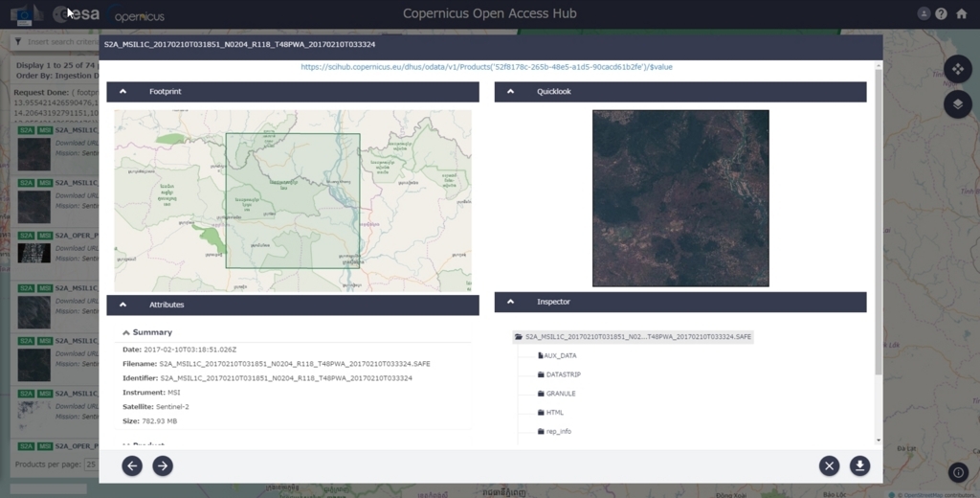Open the DATASTRIP folder
The image size is (980, 498).
coord(559,374)
